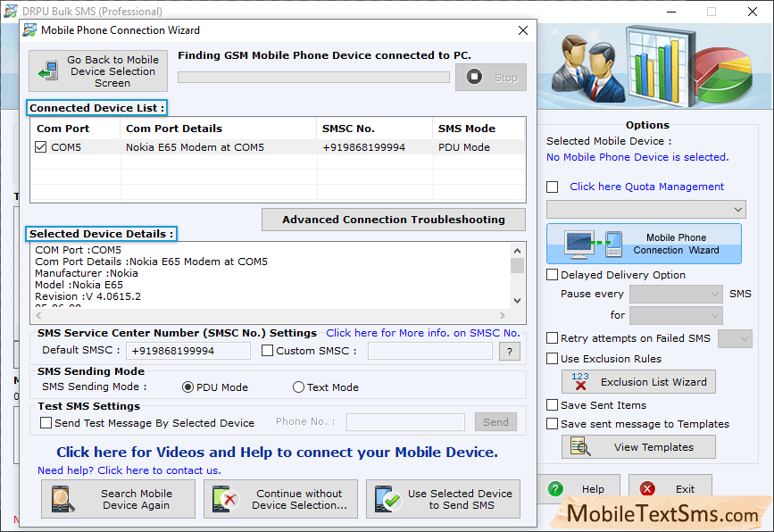Image resolution: width=774 pixels, height=532 pixels.
Task: Enable Retry attempts on Failed SMS
Action: point(553,338)
